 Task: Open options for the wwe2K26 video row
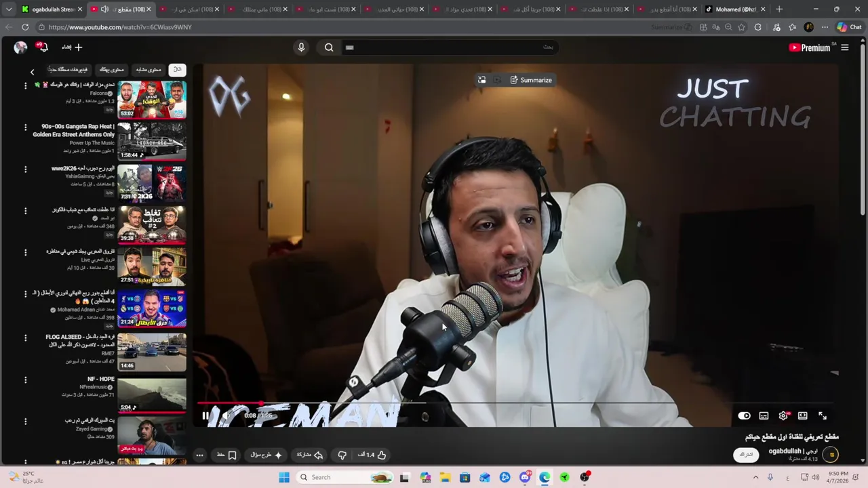pos(26,169)
